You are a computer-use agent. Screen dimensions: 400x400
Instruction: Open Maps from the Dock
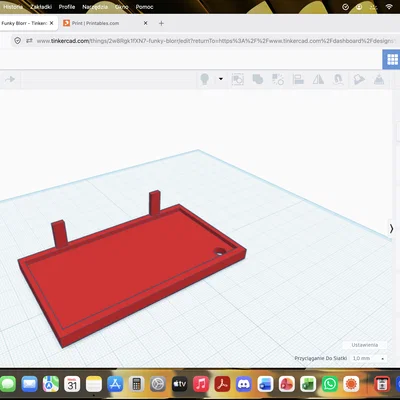51,384
